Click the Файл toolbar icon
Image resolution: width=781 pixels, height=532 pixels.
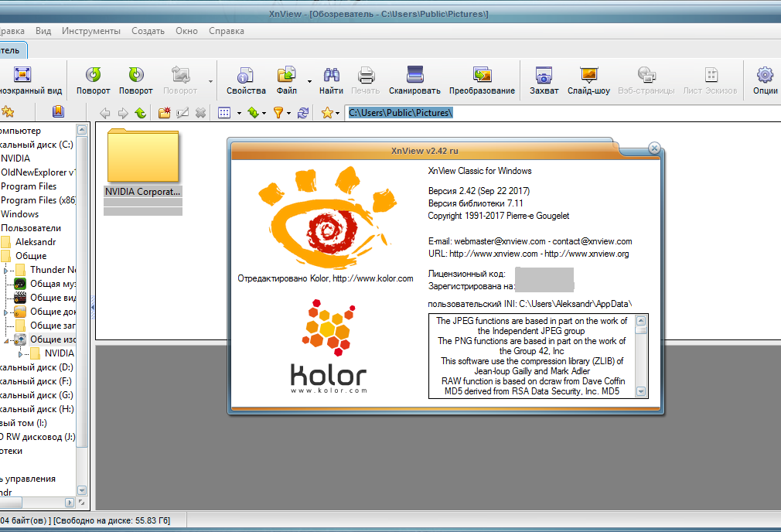coord(286,75)
